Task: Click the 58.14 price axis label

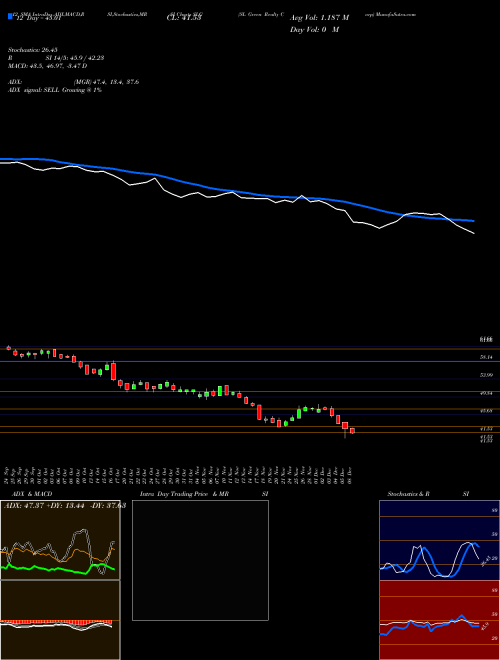Action: (486, 357)
